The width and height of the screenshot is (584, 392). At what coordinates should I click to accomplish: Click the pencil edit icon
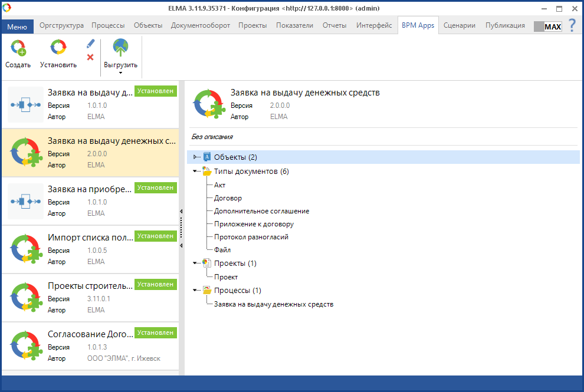[x=90, y=44]
